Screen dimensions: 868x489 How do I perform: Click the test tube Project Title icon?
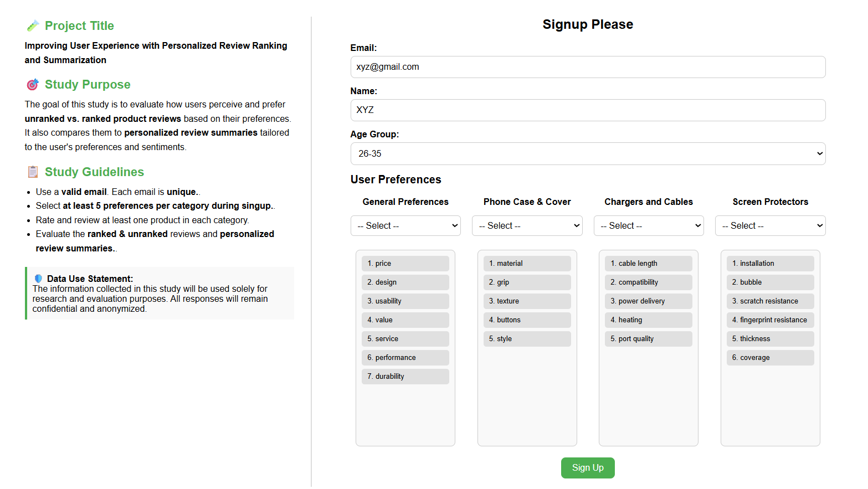(x=33, y=26)
